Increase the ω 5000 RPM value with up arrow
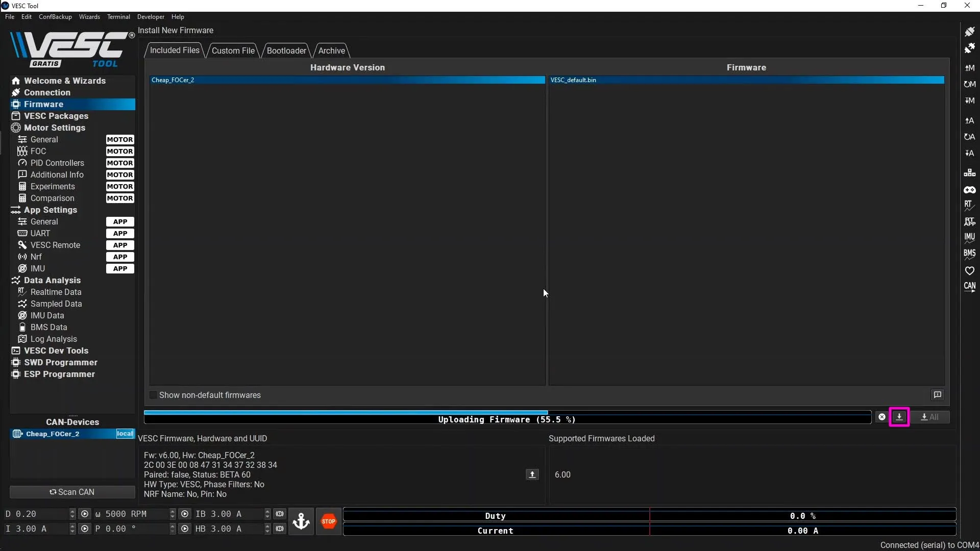Image resolution: width=980 pixels, height=551 pixels. tap(173, 511)
